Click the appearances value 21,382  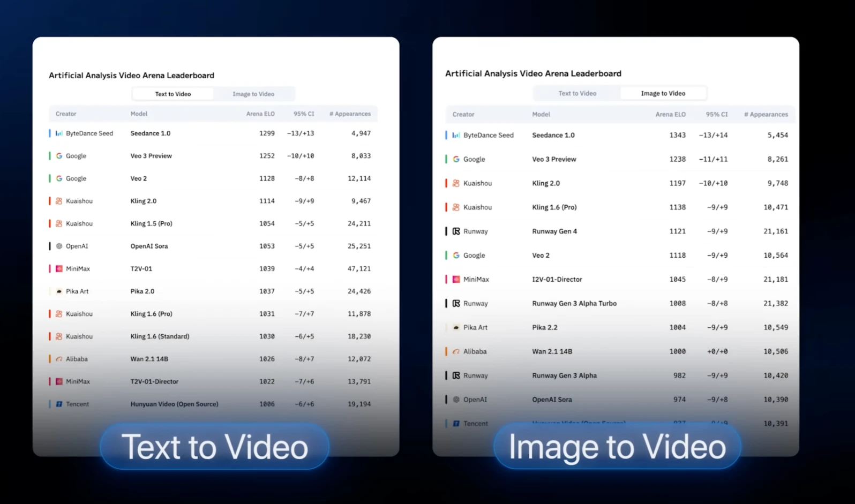(x=776, y=303)
